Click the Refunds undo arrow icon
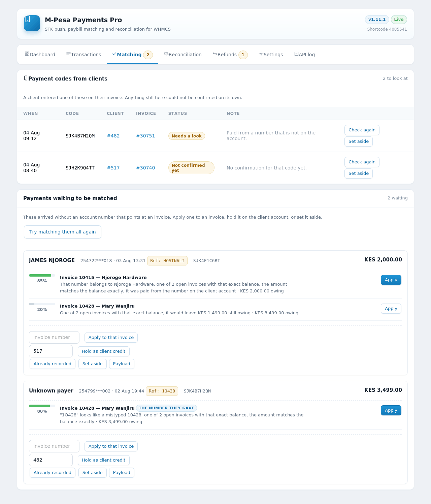Screen dimensions: 431x504 pyautogui.click(x=215, y=54)
